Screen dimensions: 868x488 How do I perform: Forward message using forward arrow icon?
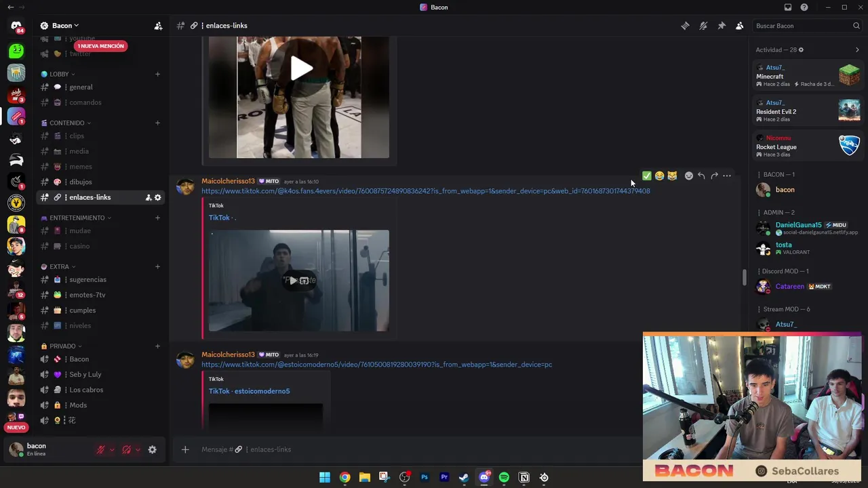click(714, 176)
